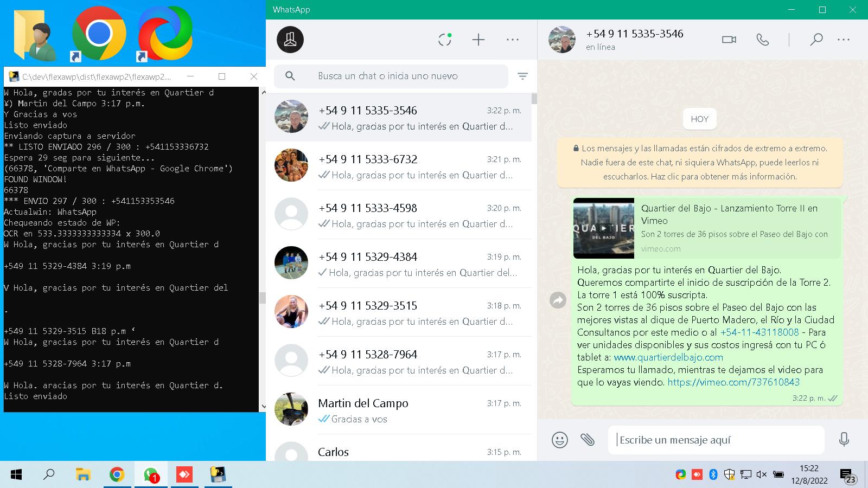Open the Vimeo video preview thumbnail

pyautogui.click(x=604, y=228)
